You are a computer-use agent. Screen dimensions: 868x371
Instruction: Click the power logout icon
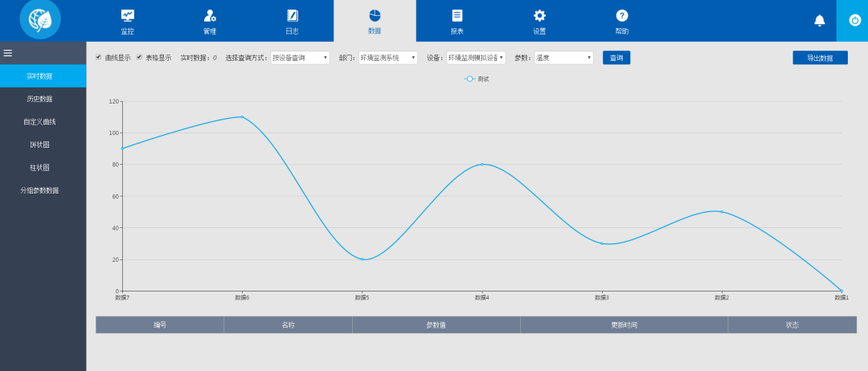tap(854, 20)
